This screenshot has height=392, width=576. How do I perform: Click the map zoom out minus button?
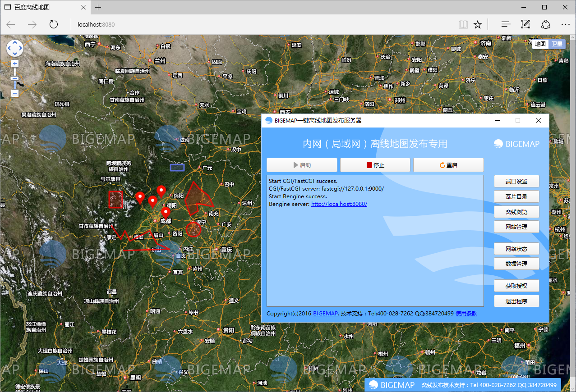coord(15,93)
